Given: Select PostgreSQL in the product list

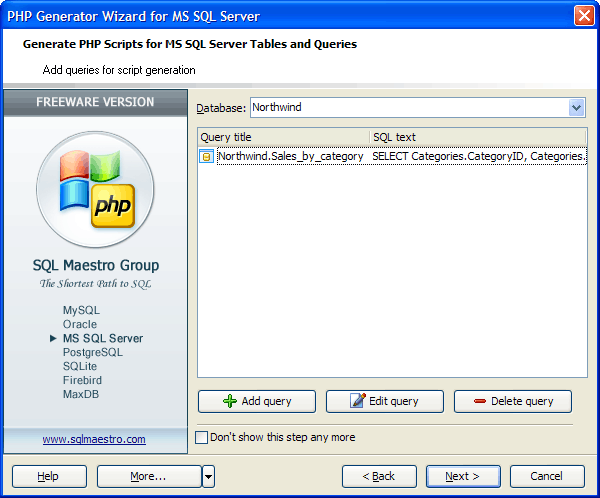Looking at the screenshot, I should (x=93, y=352).
